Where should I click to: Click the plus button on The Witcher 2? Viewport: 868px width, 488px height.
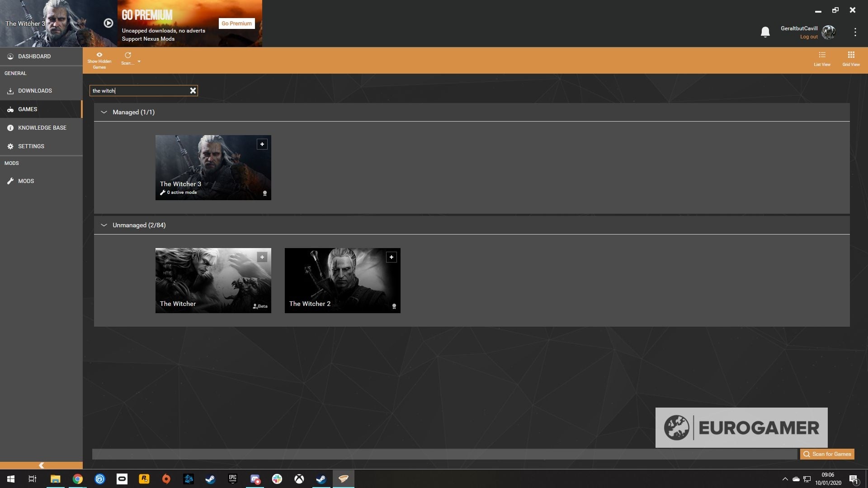[392, 257]
